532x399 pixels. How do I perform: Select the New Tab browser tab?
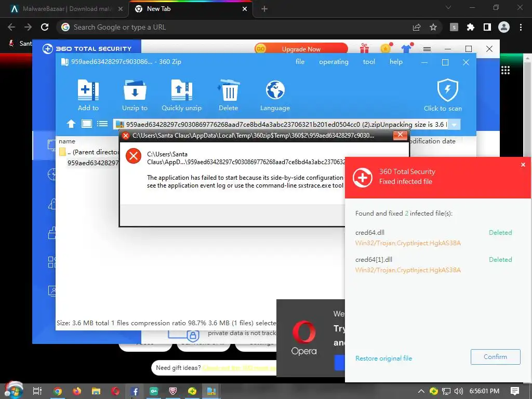[x=190, y=9]
